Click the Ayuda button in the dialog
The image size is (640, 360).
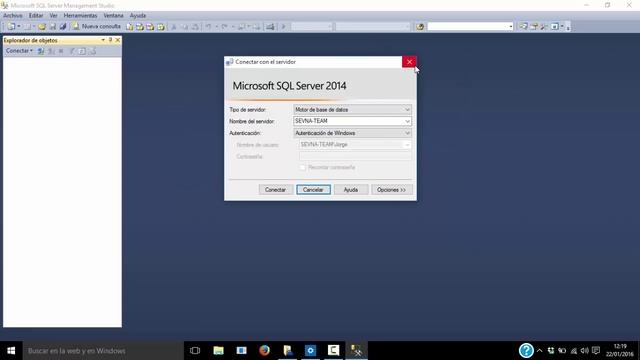(x=351, y=190)
